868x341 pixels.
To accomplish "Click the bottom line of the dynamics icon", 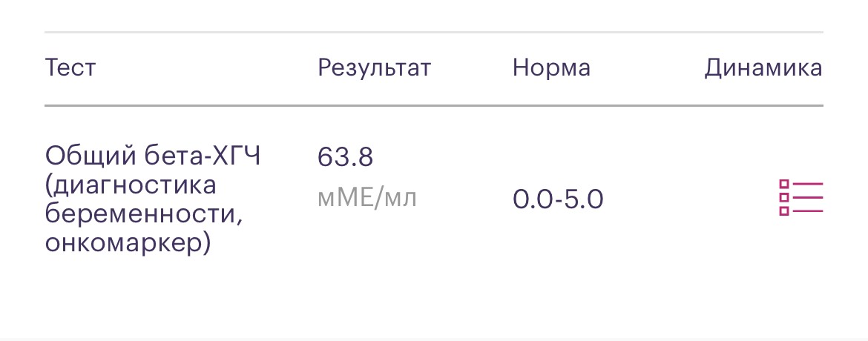I will click(x=808, y=211).
